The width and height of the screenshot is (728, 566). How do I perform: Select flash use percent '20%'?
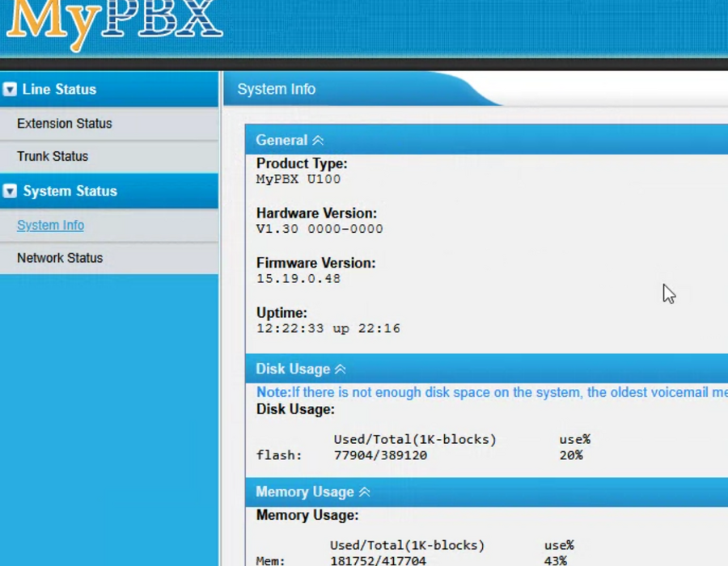pyautogui.click(x=571, y=455)
